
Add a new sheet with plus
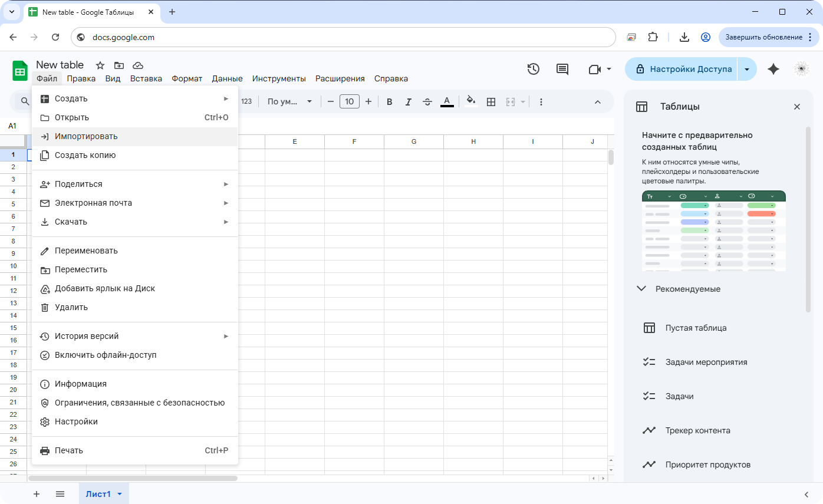(37, 493)
